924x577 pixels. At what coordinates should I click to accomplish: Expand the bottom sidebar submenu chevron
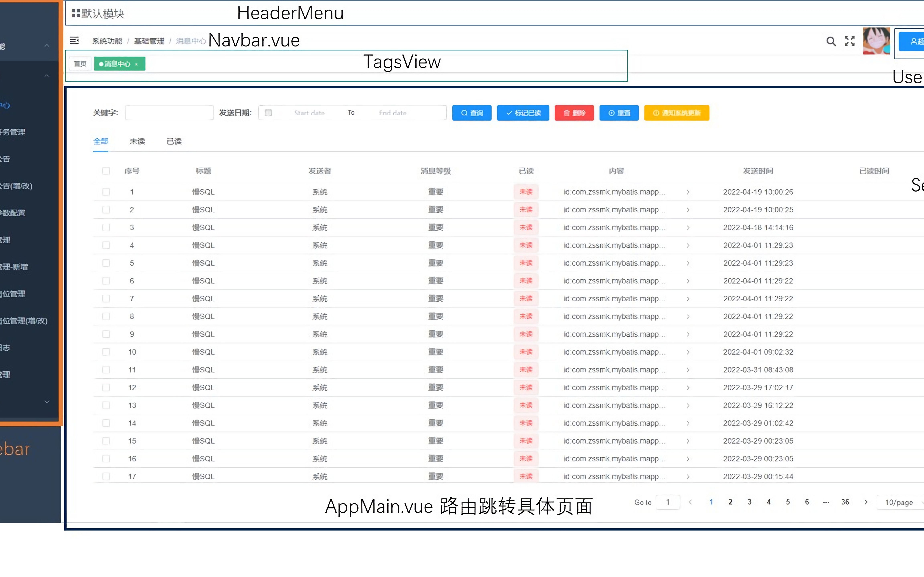pyautogui.click(x=47, y=401)
